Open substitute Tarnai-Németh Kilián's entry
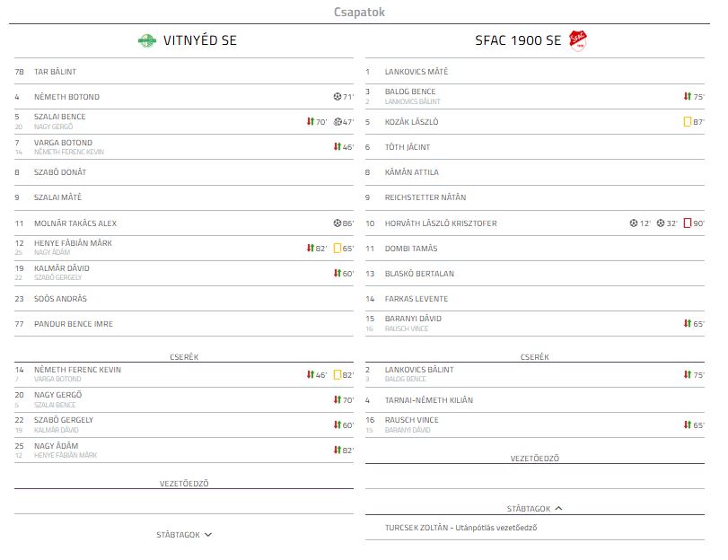Viewport: 728px width, 560px height. pos(429,399)
